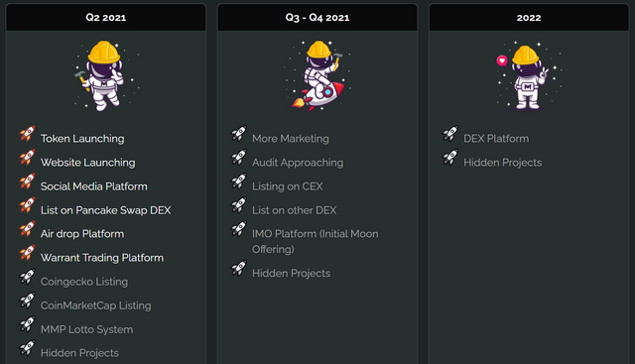
Task: Select the rocket icon next to DEX Platform
Action: coord(449,134)
